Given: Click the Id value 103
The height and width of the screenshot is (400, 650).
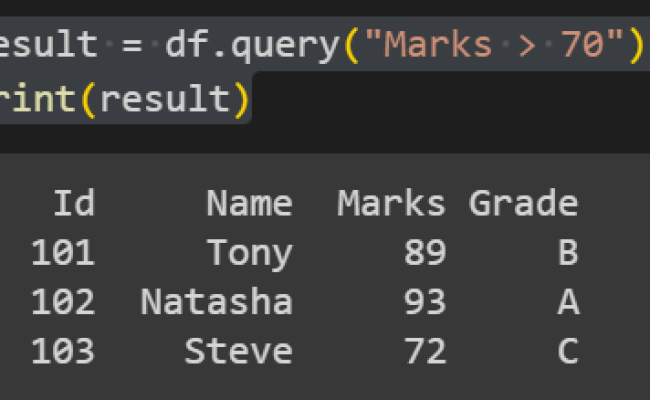Looking at the screenshot, I should click(63, 351).
